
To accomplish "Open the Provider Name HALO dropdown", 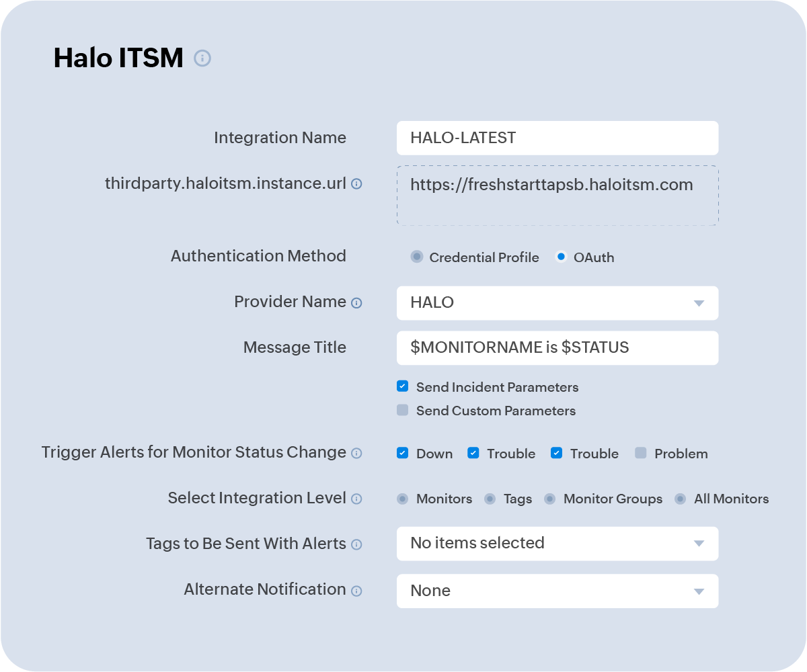I will pos(558,303).
